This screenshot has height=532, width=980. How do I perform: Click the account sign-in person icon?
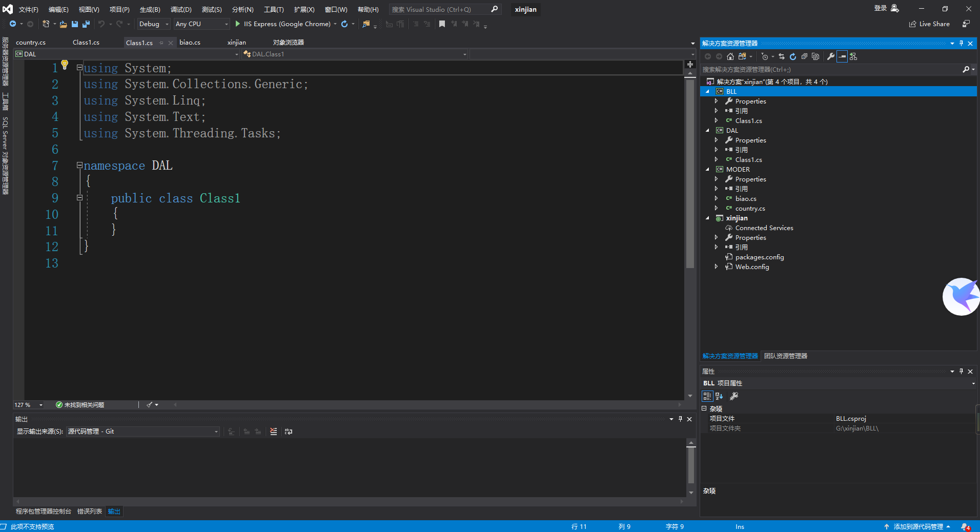tap(895, 8)
